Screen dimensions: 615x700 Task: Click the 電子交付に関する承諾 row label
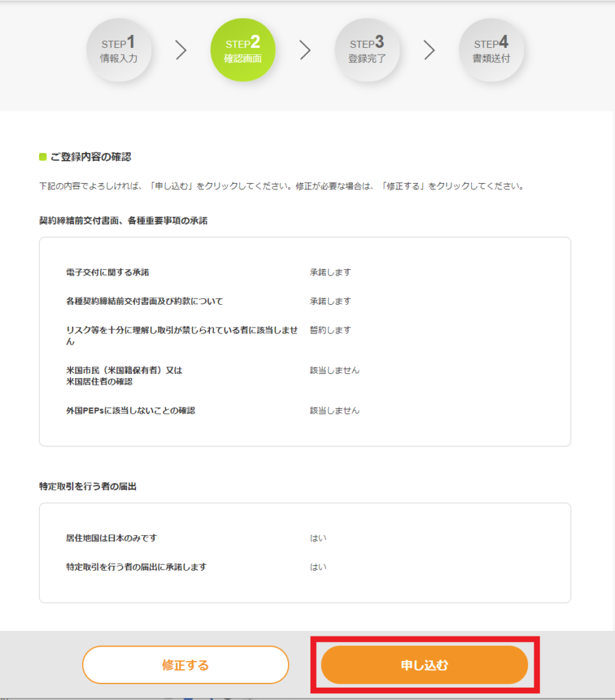click(107, 272)
